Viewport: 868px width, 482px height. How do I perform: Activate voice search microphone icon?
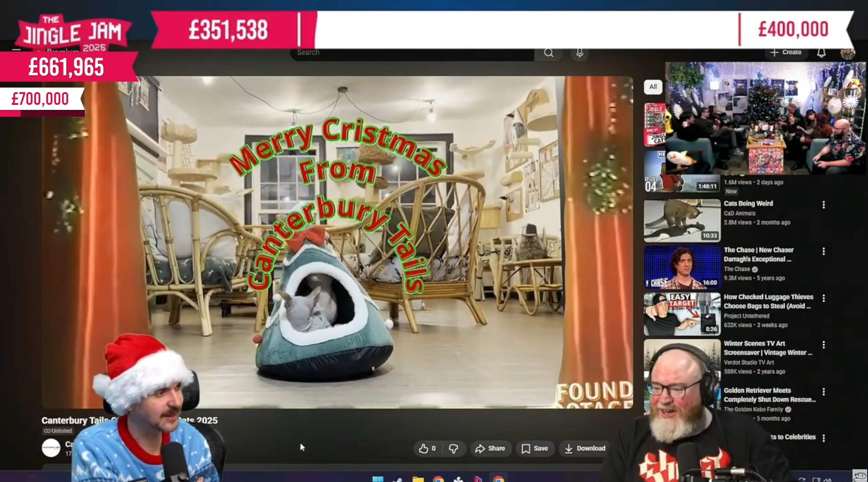(579, 53)
